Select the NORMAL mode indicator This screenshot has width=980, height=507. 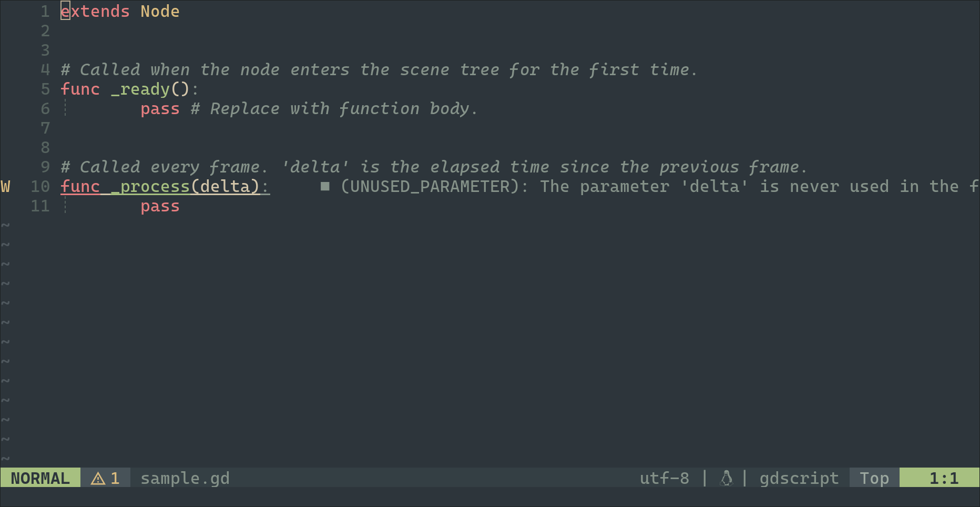pyautogui.click(x=40, y=478)
